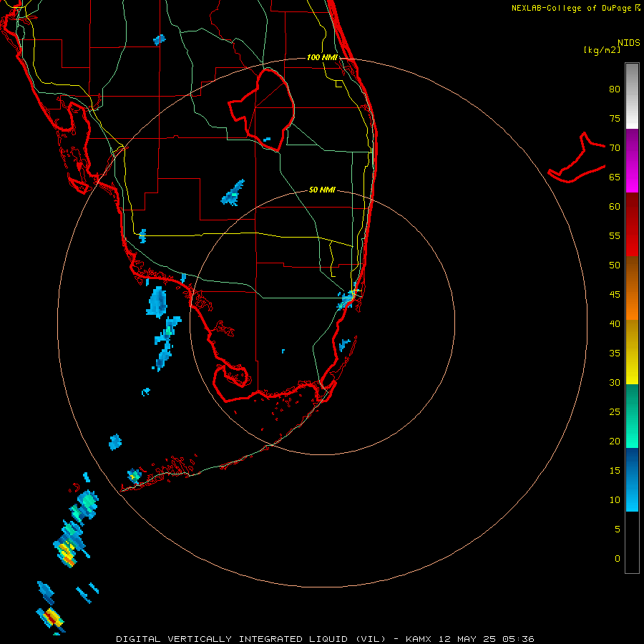The width and height of the screenshot is (644, 644).
Task: Click the 100 NMI range ring label
Action: pyautogui.click(x=322, y=57)
